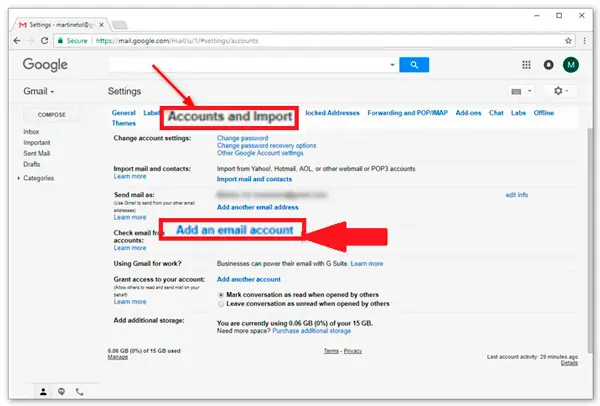
Task: Open the settings gear menu
Action: pyautogui.click(x=561, y=91)
